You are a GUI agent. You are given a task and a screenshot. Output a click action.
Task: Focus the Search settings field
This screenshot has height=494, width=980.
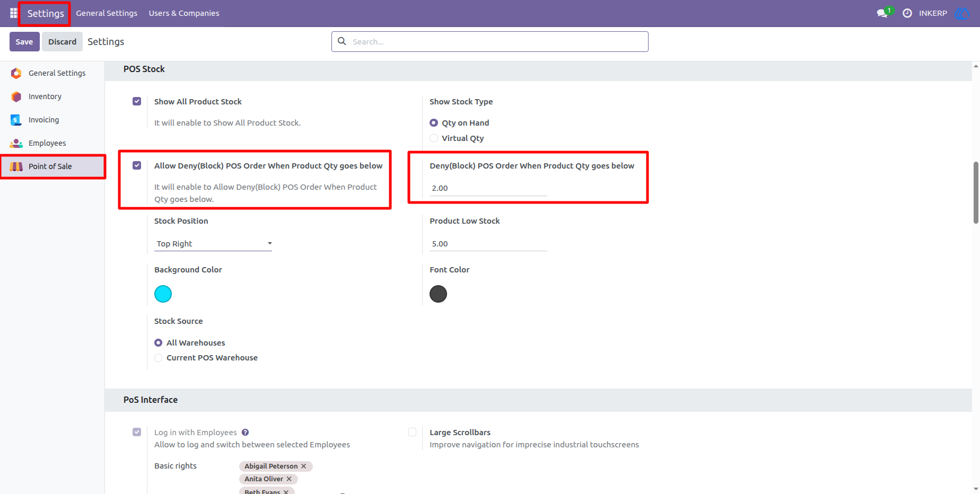490,41
